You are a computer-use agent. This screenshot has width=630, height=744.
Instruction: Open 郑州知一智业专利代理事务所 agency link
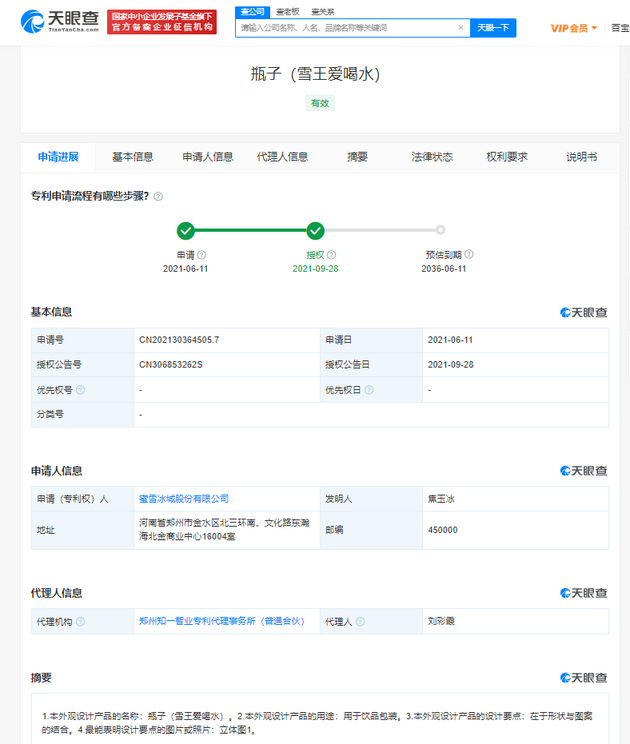(x=222, y=621)
